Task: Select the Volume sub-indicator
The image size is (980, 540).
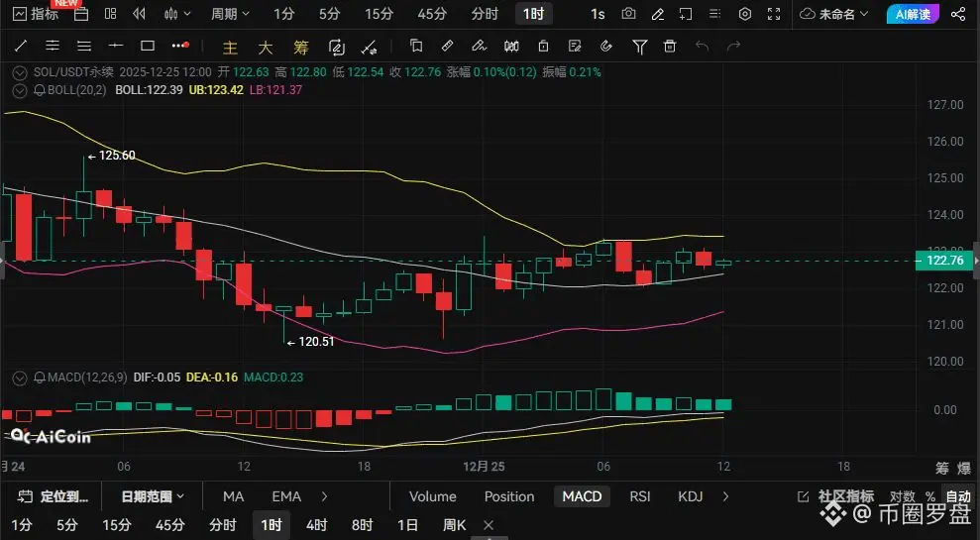Action: tap(432, 496)
